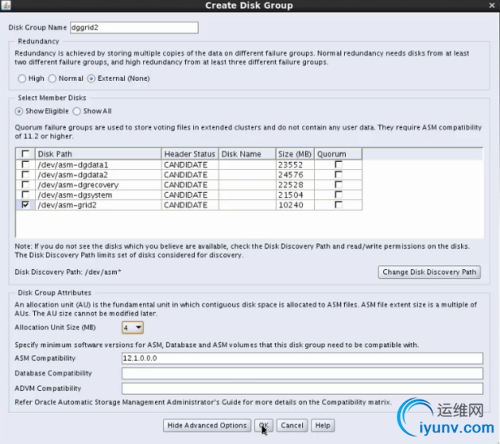Click Hide Advanced Options button

[207, 425]
